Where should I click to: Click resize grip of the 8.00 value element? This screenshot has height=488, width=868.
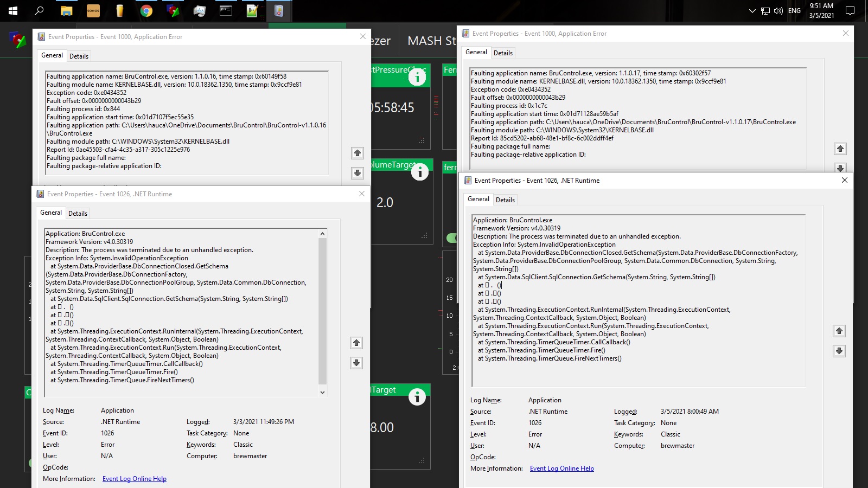click(x=422, y=461)
